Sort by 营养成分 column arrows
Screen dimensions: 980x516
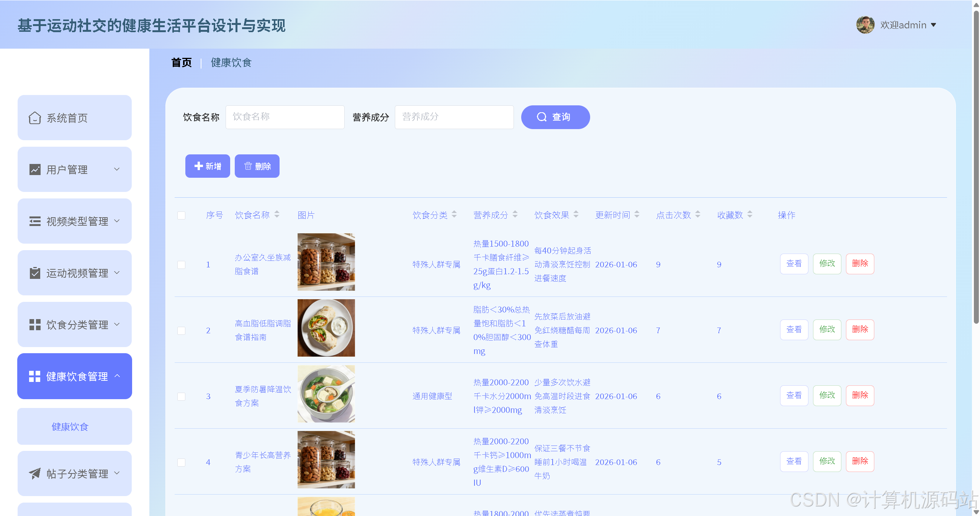coord(515,215)
